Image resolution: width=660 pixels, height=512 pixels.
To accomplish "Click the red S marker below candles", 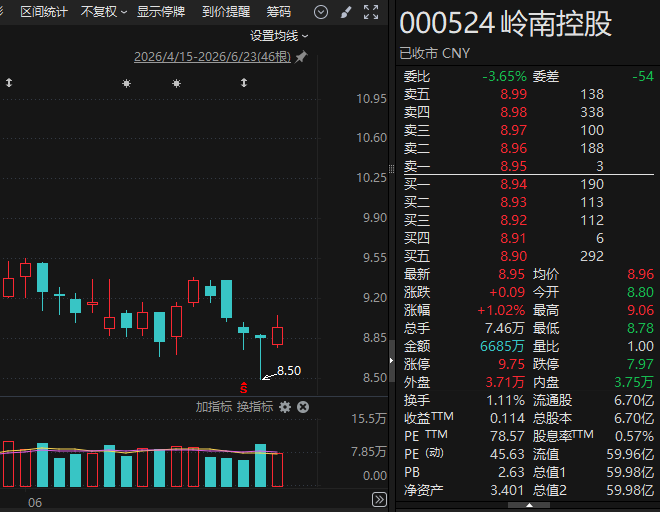I will [244, 388].
